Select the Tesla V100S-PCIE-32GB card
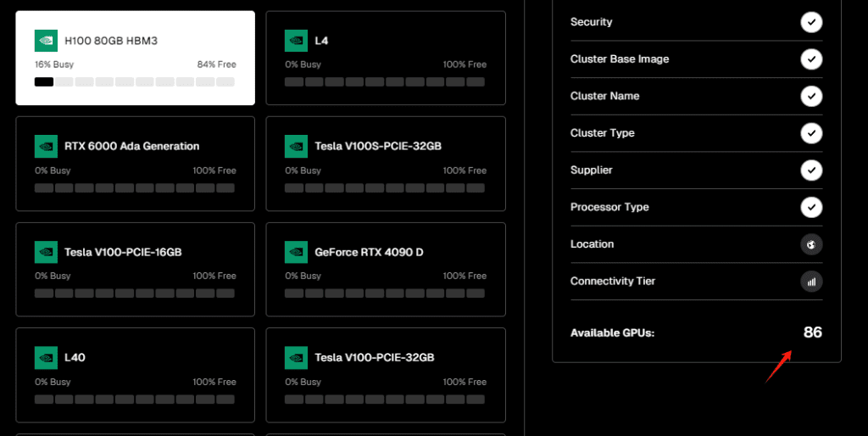The height and width of the screenshot is (436, 868). [x=386, y=164]
